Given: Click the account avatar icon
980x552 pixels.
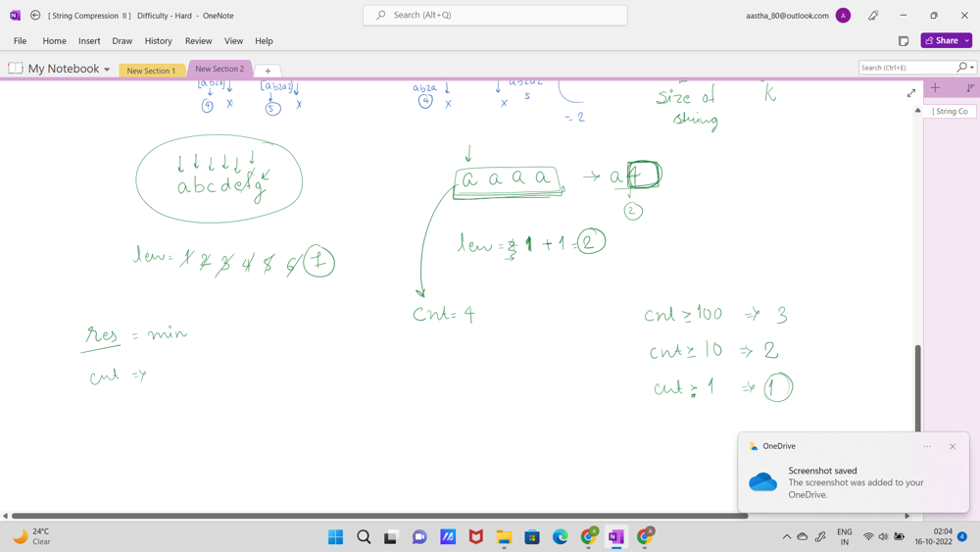Looking at the screenshot, I should tap(843, 16).
